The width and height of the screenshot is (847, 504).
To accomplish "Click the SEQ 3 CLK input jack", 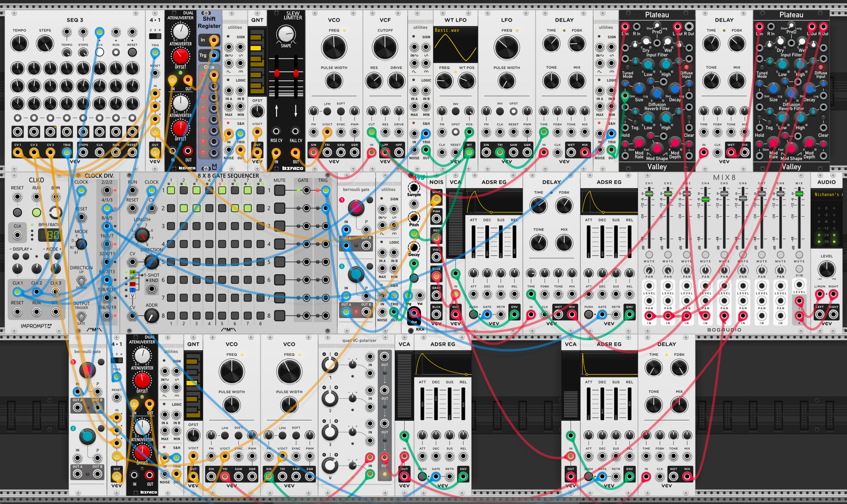I will [100, 32].
